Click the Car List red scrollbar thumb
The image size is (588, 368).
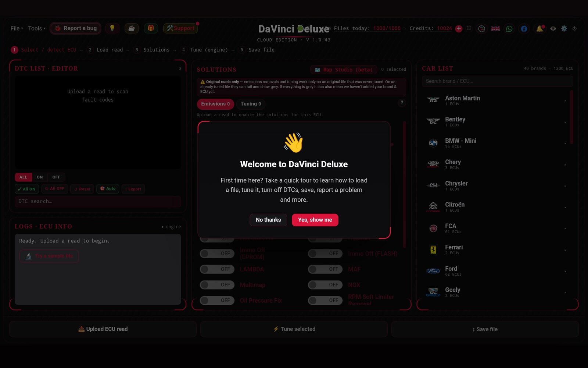pyautogui.click(x=571, y=118)
